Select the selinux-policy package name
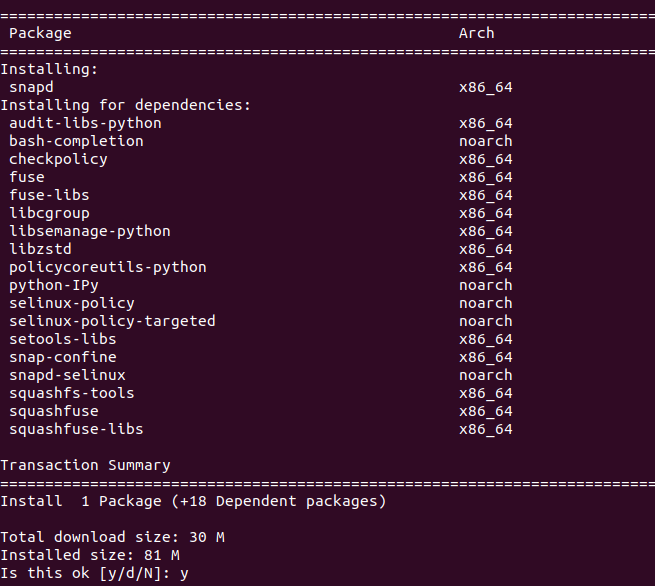 coord(72,303)
